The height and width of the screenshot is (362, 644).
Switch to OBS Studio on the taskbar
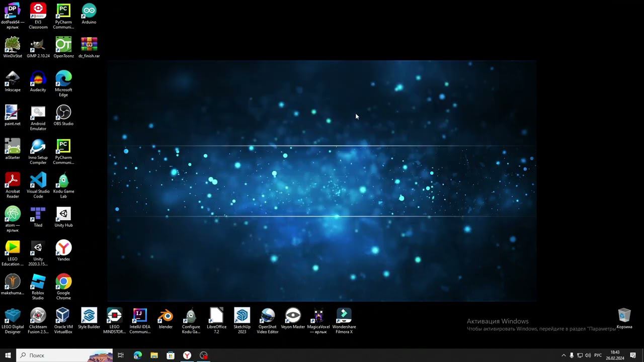point(204,355)
